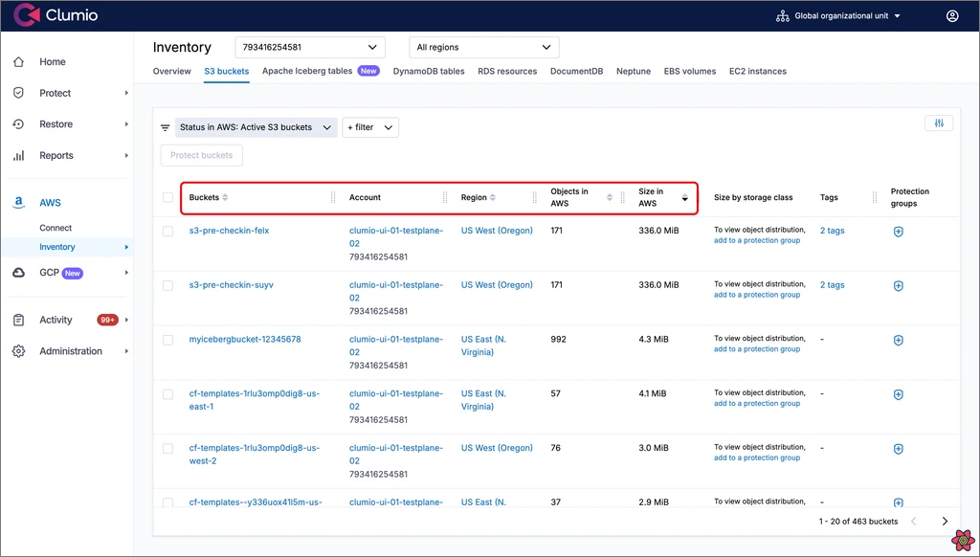Viewport: 980px width, 557px height.
Task: Open 2 tags link for s3-pre-checkin-felx
Action: click(x=832, y=231)
